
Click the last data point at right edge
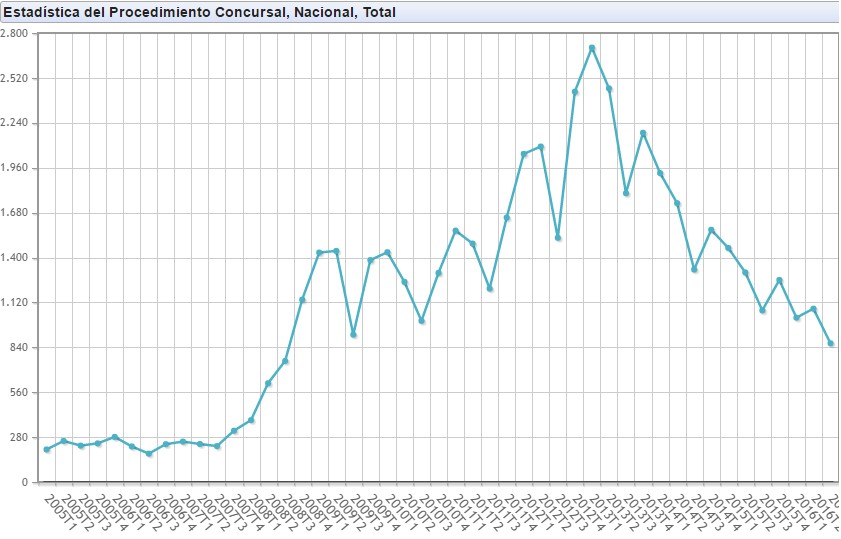[x=831, y=344]
